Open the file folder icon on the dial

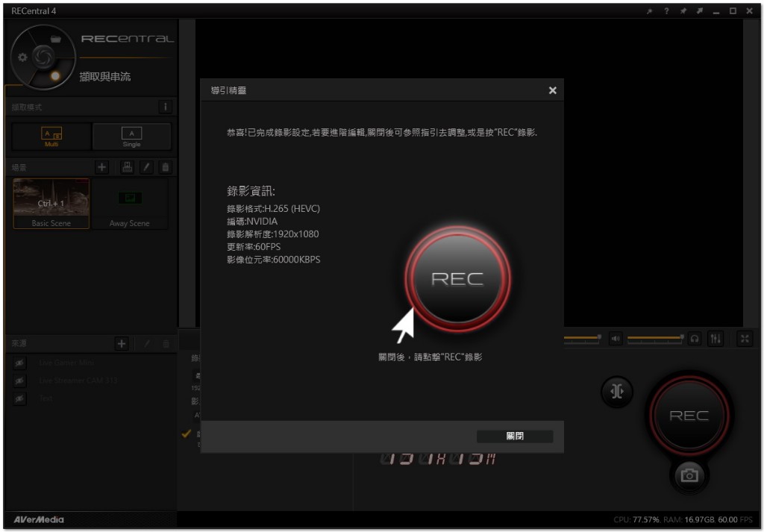pos(56,39)
